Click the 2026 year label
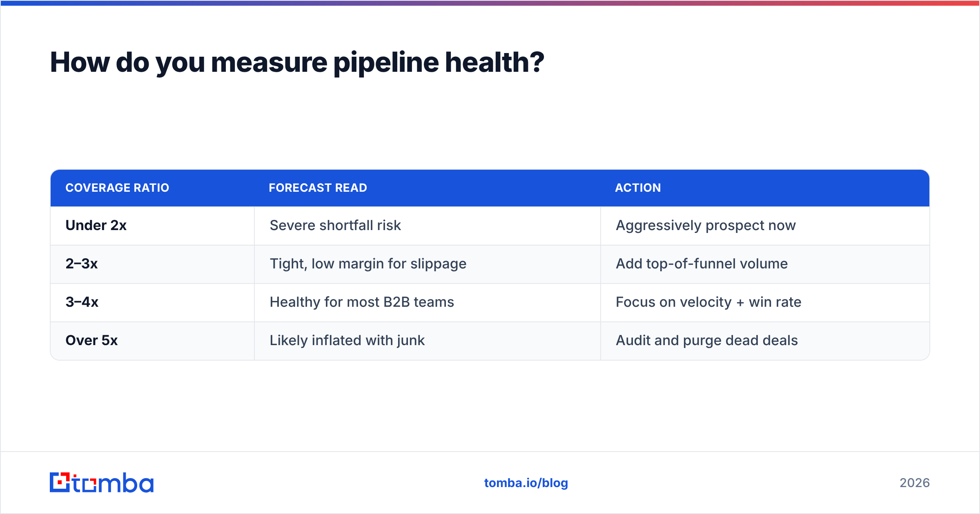The image size is (980, 514). pos(915,483)
